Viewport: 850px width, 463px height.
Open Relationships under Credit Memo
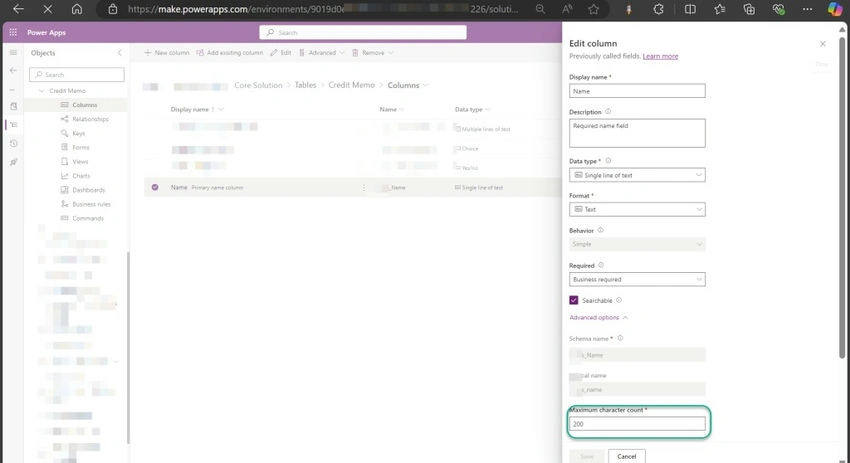90,119
